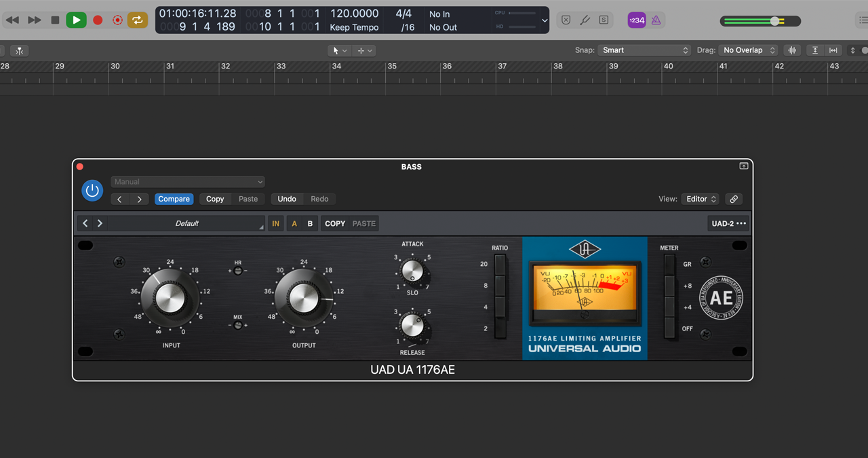Toggle the purple Metronome button

tap(656, 20)
